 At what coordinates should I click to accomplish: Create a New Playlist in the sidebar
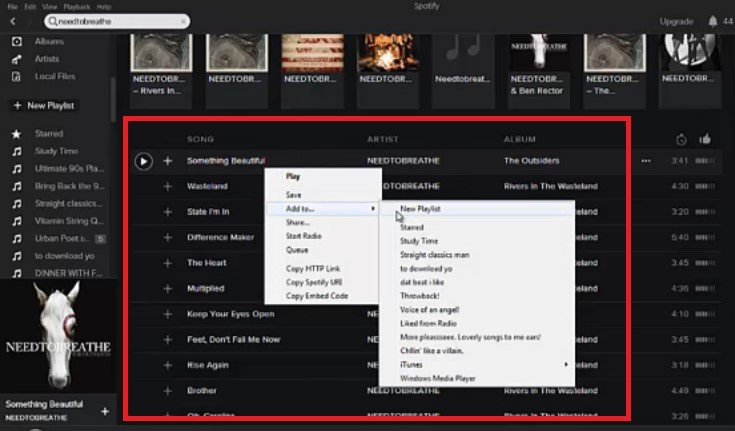pyautogui.click(x=44, y=106)
